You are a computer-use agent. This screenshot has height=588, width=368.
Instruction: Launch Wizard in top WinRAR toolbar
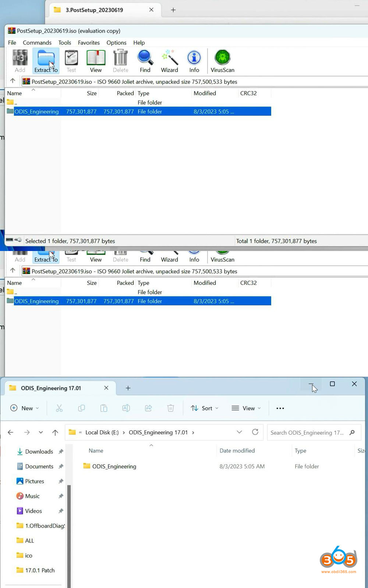tap(169, 61)
